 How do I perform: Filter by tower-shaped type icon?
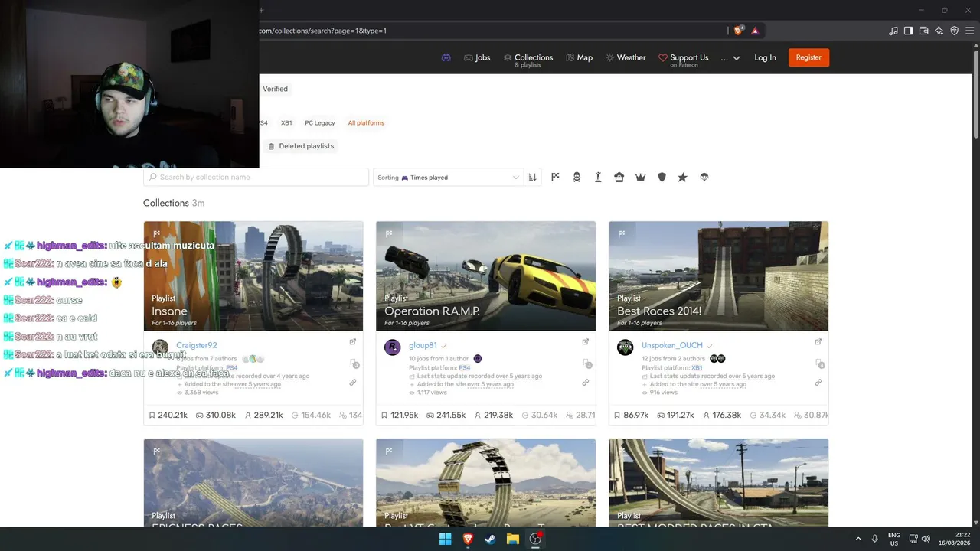coord(598,178)
